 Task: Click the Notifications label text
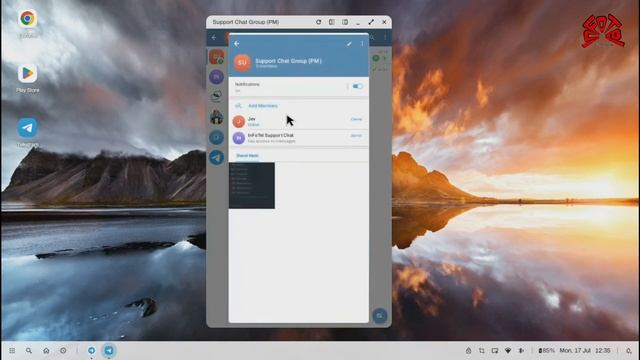click(247, 84)
